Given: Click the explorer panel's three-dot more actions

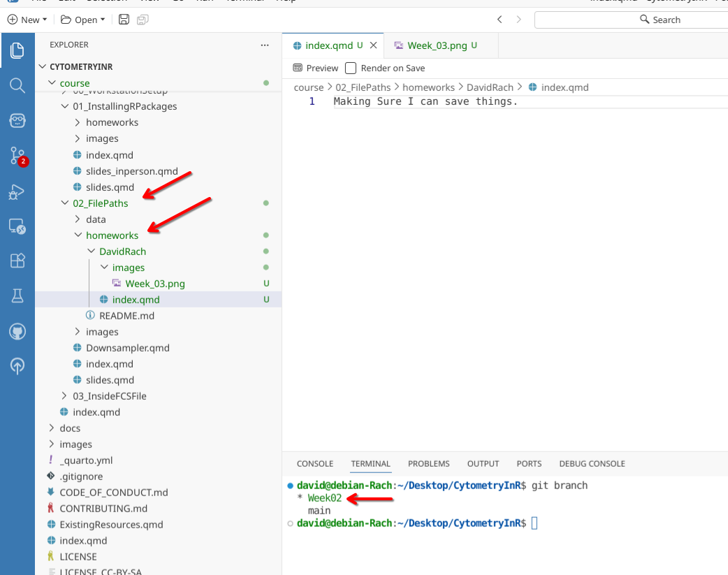Looking at the screenshot, I should (264, 45).
